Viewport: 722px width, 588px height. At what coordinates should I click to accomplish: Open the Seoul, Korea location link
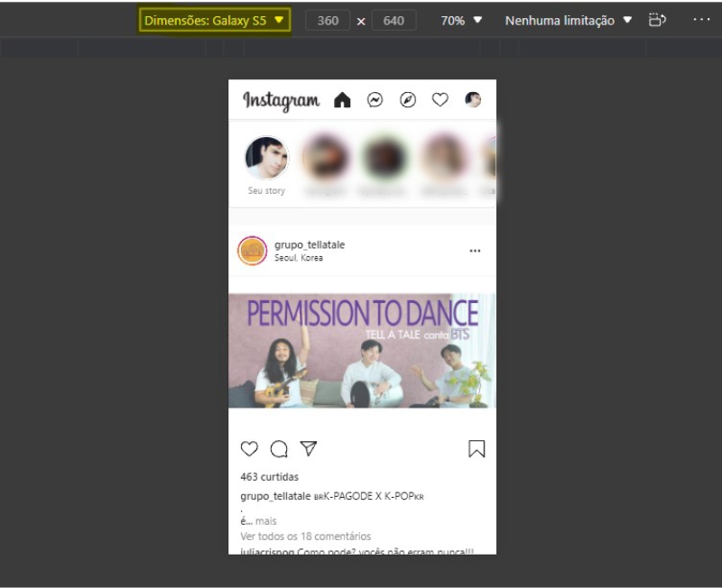point(299,258)
